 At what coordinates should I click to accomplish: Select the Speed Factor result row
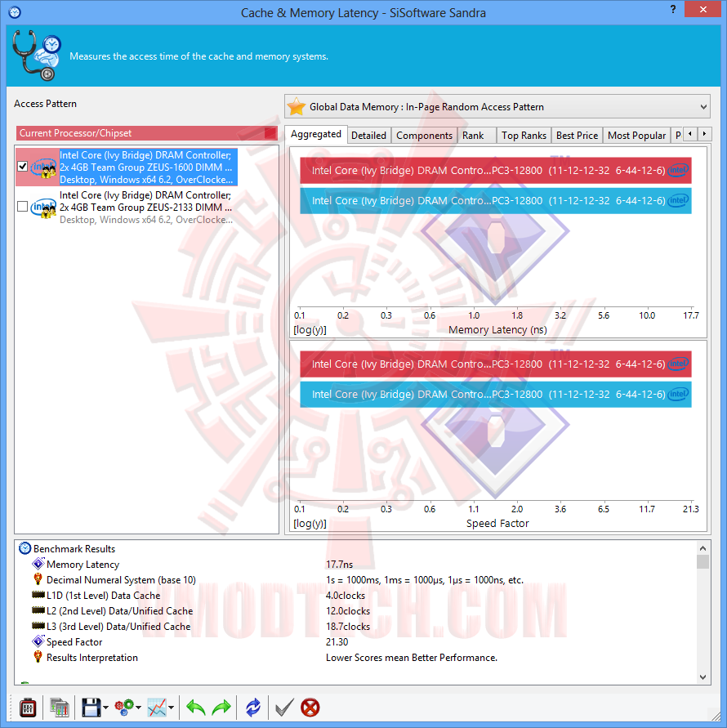355,641
